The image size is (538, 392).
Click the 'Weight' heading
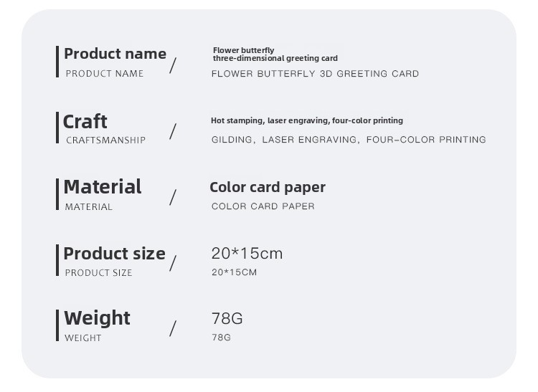(x=97, y=318)
